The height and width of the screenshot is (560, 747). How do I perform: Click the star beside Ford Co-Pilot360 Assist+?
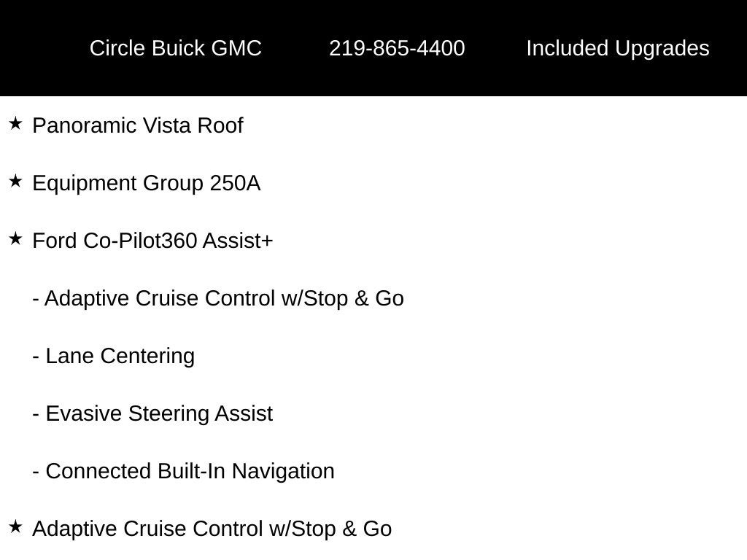click(x=15, y=239)
